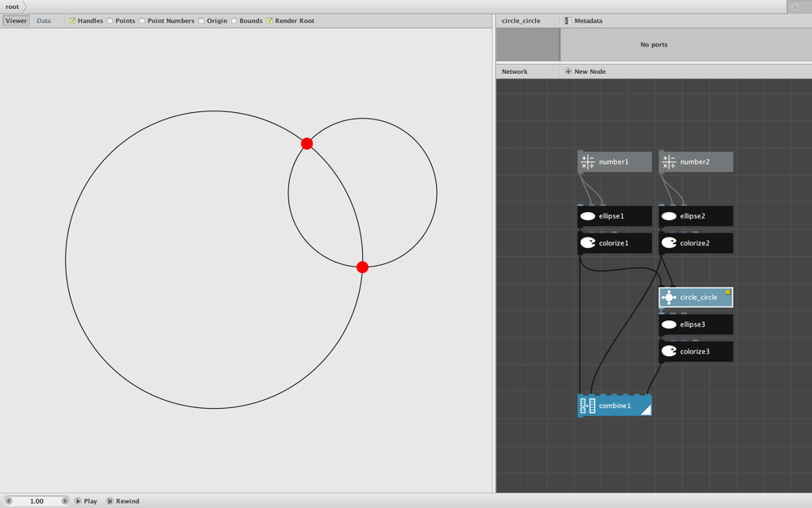
Task: Open the Metadata button
Action: coord(583,21)
